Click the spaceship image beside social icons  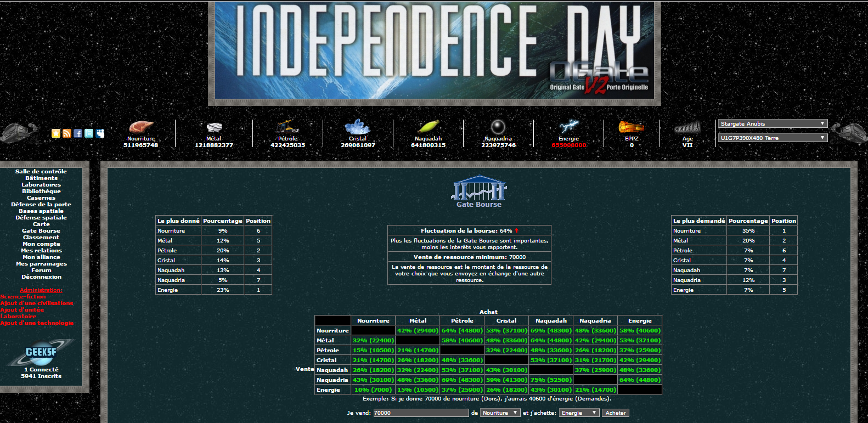point(20,133)
